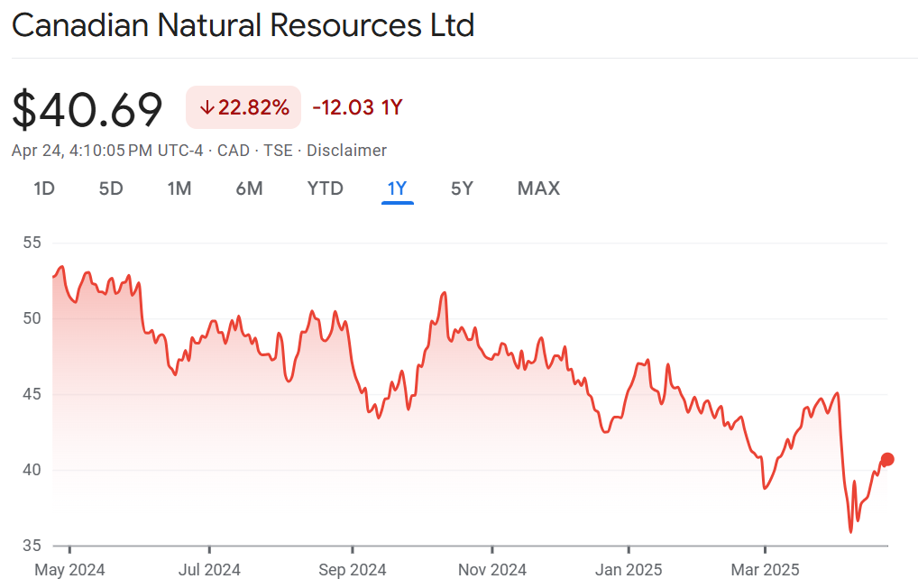Select the YTD range tab
Image resolution: width=918 pixels, height=588 pixels.
[x=325, y=188]
